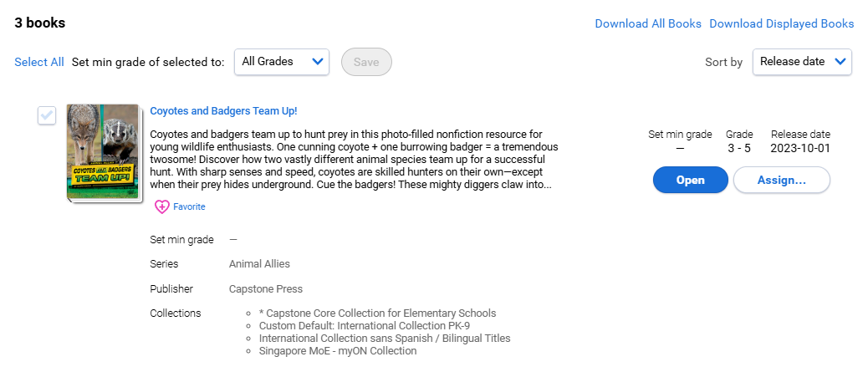Select Capstone Press publisher value
The height and width of the screenshot is (372, 868).
tap(266, 289)
